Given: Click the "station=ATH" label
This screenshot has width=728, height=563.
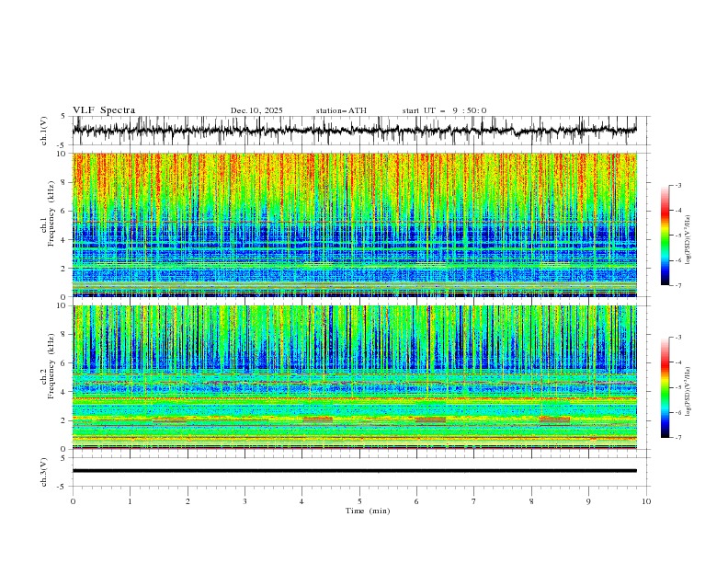Looking at the screenshot, I should pos(341,110).
